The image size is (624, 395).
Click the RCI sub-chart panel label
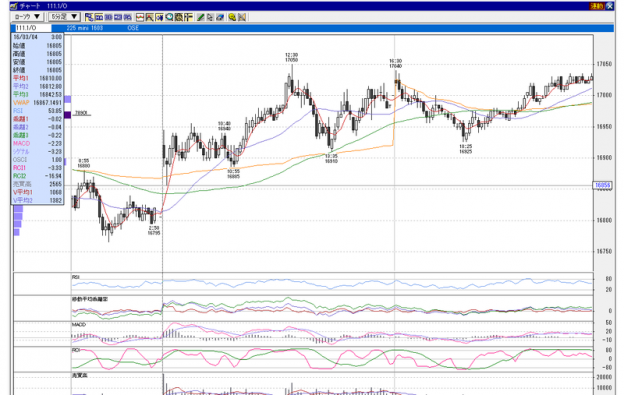pos(76,350)
